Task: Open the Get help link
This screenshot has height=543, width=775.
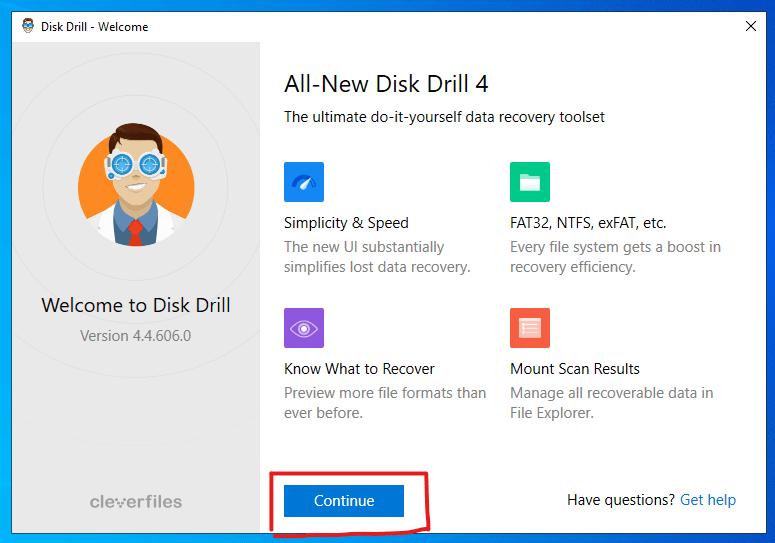Action: coord(708,500)
